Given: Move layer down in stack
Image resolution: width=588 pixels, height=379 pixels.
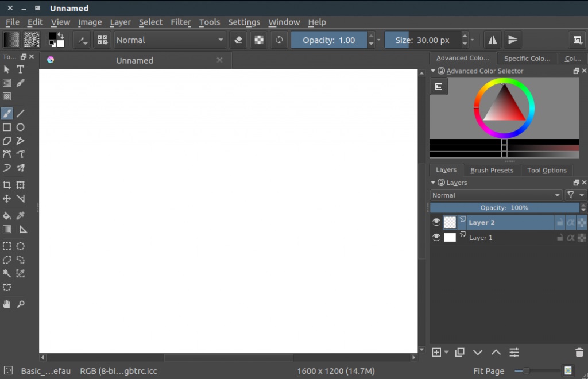Looking at the screenshot, I should (477, 353).
